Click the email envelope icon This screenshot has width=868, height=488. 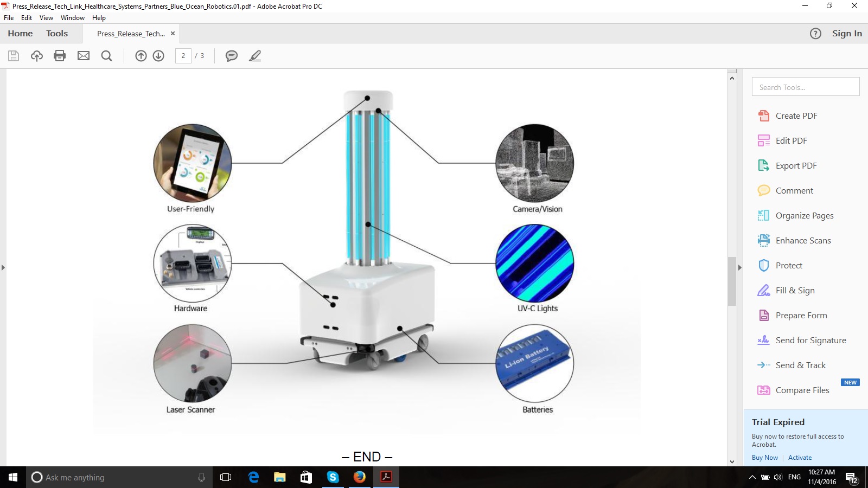point(84,56)
